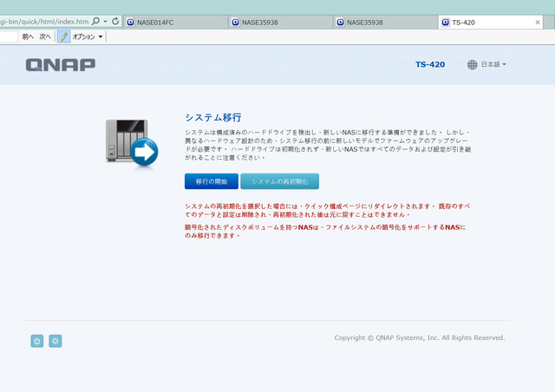Screen dimensions: 555x392
Task: Click 次へ to find next match
Action: tap(45, 36)
